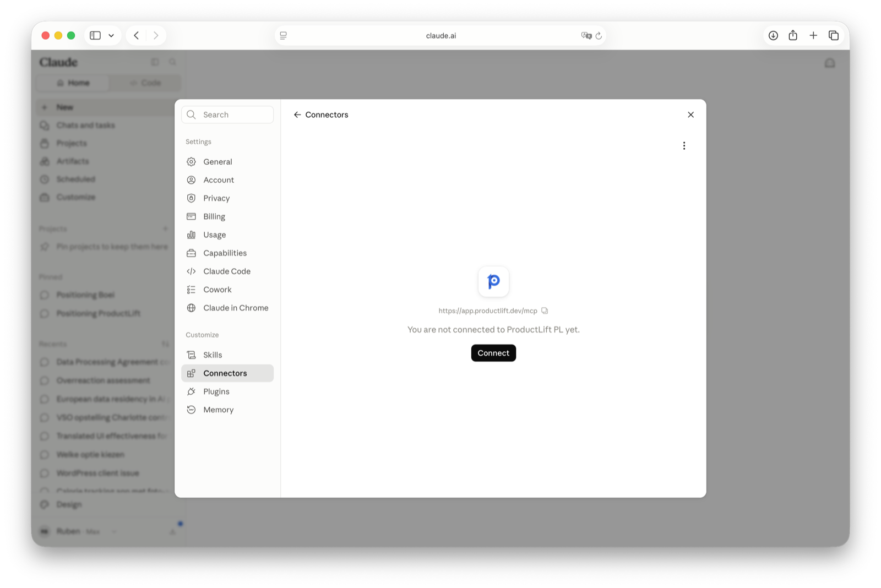
Task: Open Safari sidebar dropdown chevron
Action: 111,35
